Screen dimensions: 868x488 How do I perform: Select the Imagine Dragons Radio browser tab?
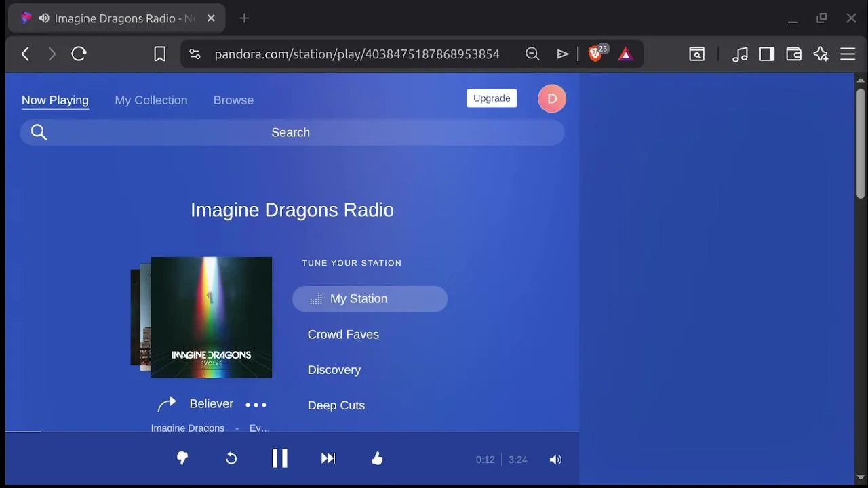(117, 18)
